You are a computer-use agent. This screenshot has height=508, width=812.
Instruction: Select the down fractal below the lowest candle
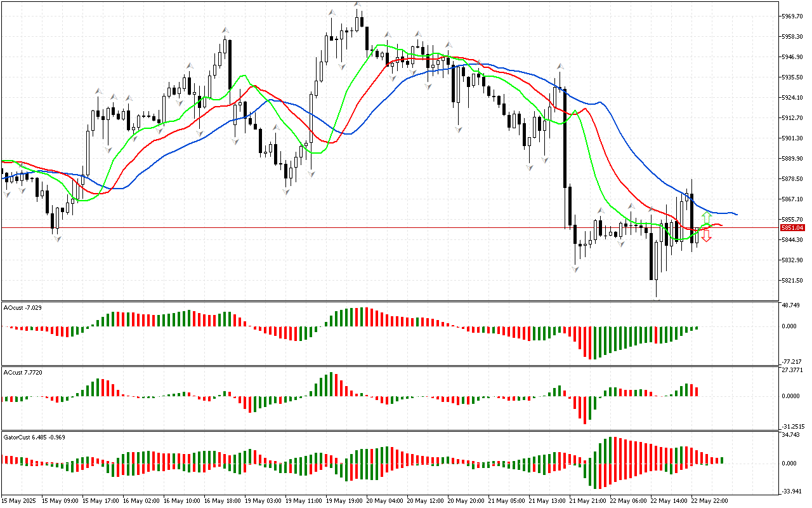coord(657,300)
